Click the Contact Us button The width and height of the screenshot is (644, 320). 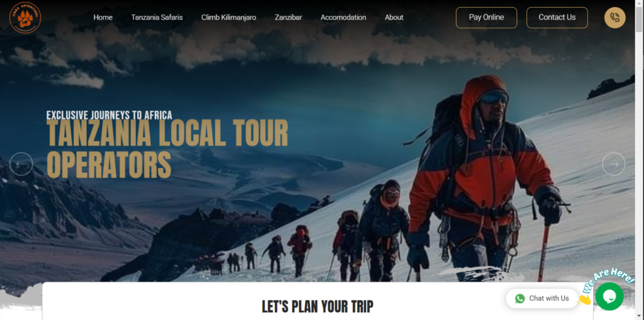click(x=557, y=18)
